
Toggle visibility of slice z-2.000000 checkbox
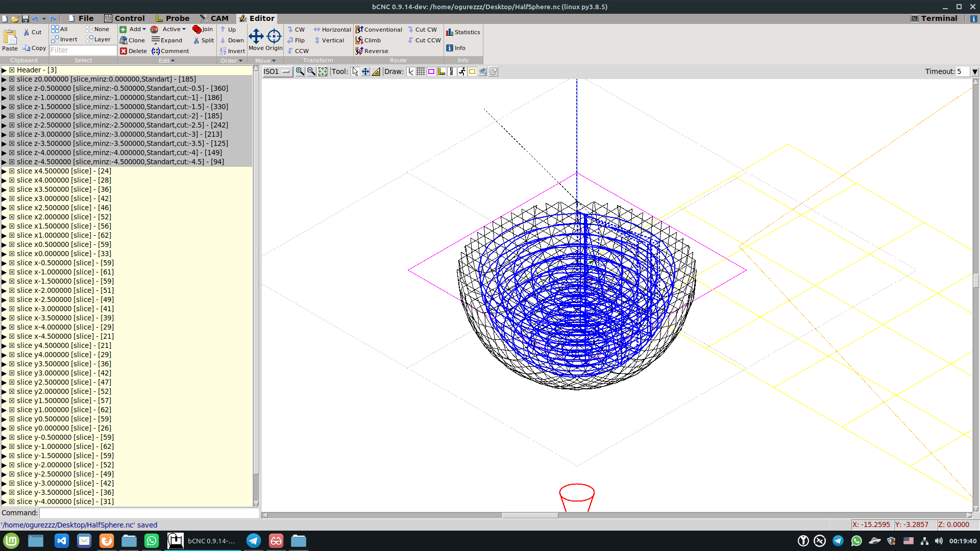[x=12, y=116]
